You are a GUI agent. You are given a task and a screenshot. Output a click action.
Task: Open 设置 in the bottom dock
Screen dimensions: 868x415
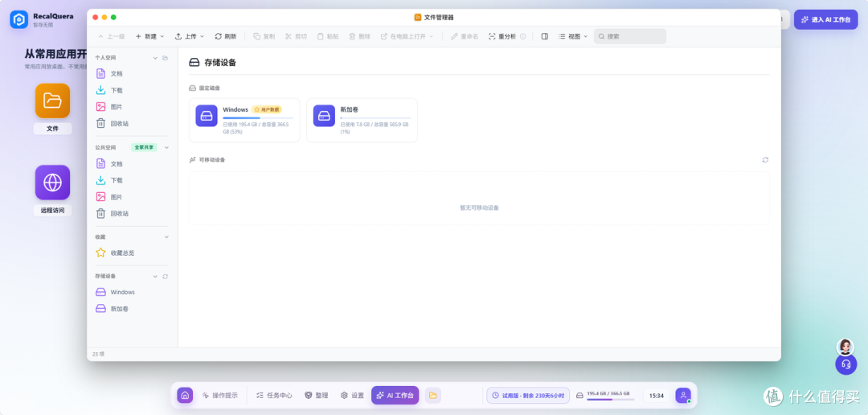pos(352,396)
